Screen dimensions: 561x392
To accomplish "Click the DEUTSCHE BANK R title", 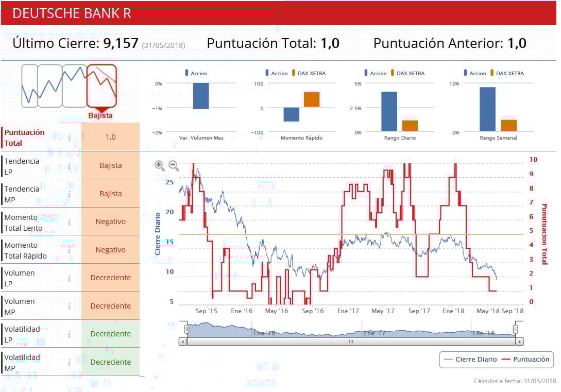I will tap(72, 13).
